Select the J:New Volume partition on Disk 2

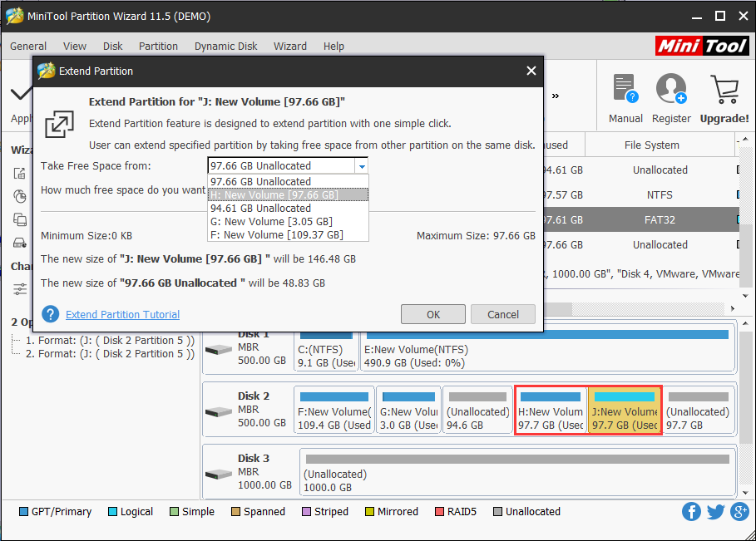(625, 411)
